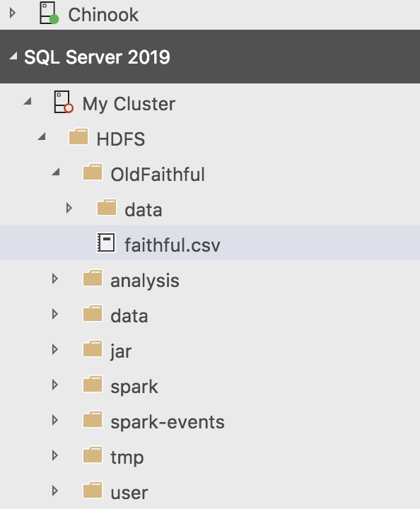Expand the jar folder
This screenshot has width=420, height=509.
(x=55, y=350)
